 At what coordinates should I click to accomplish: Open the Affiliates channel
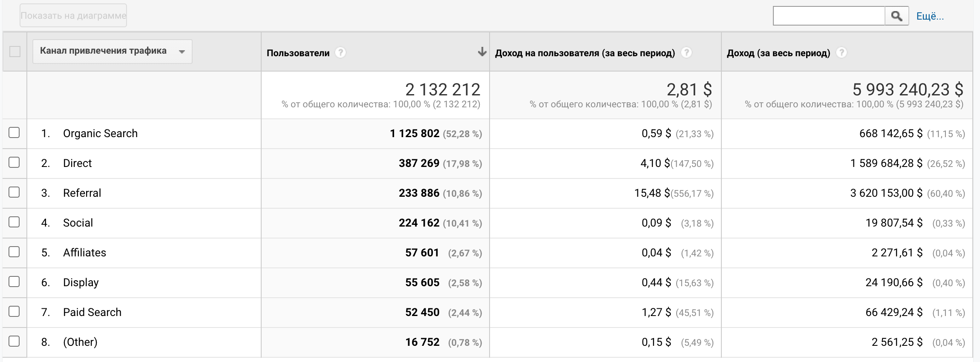[x=85, y=253]
